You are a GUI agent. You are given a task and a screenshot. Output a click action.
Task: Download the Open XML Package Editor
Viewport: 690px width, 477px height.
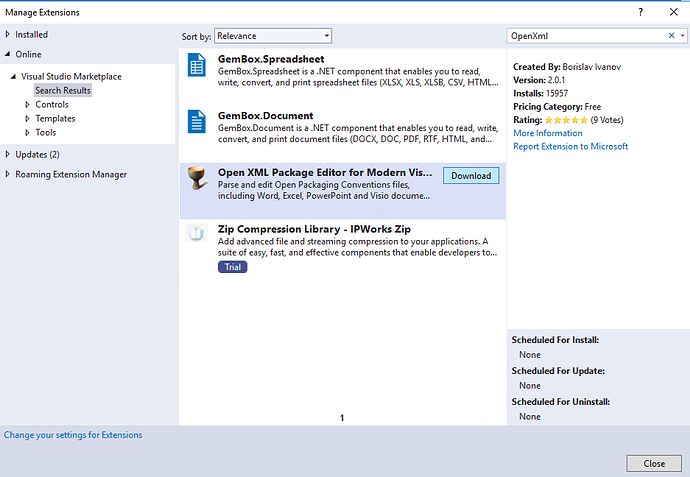(470, 175)
